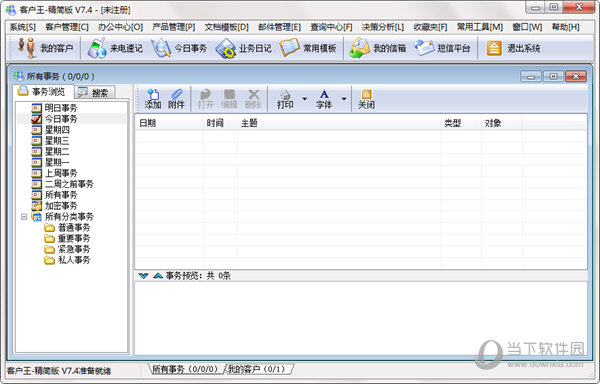Open 邮件管理[E] menu

279,27
